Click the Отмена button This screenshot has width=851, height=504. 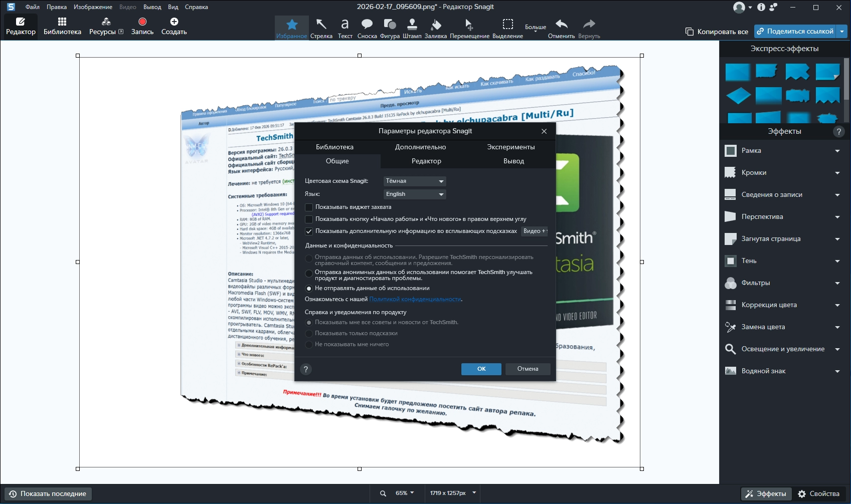click(x=528, y=369)
